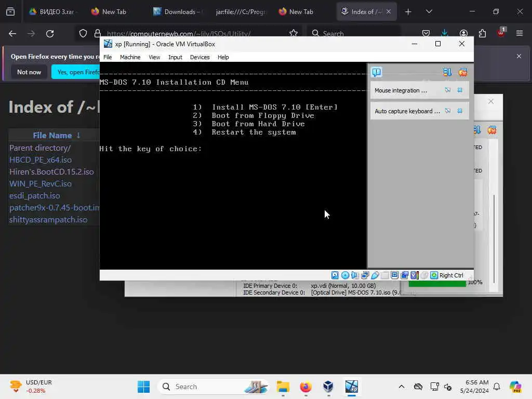Click the display indicator in VM status bar

pos(395,275)
